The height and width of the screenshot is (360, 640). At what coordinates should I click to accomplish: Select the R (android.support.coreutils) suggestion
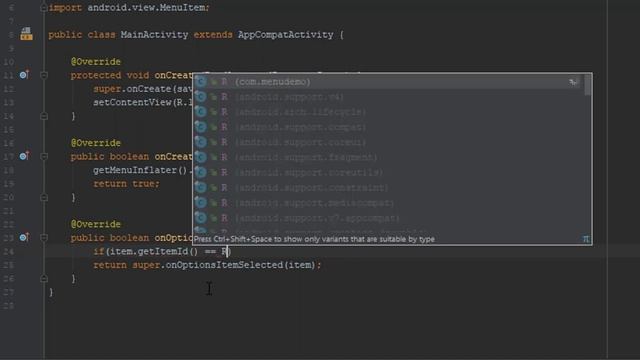click(x=389, y=172)
